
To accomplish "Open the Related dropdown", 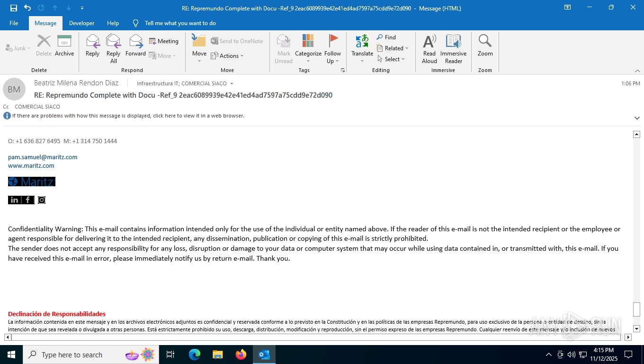I will coord(393,48).
